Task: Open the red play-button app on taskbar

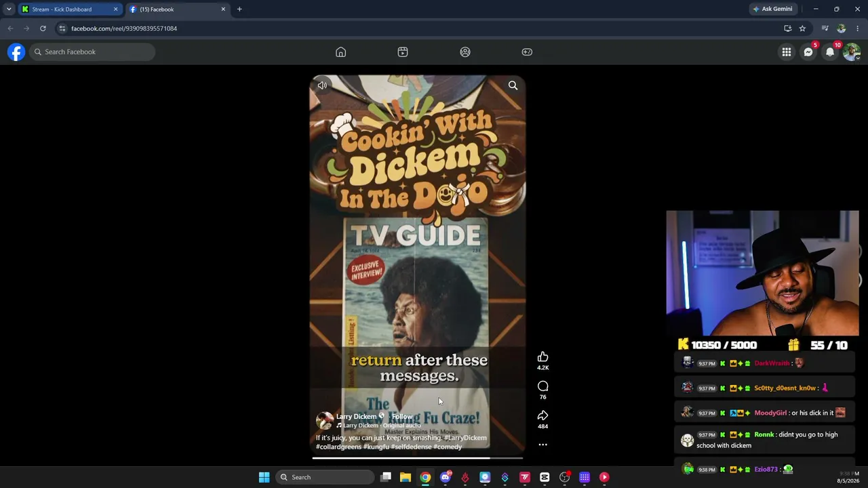Action: (604, 477)
